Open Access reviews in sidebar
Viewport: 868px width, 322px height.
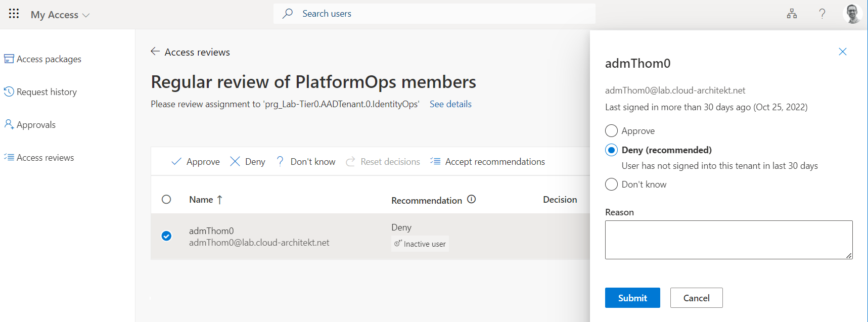[39, 158]
